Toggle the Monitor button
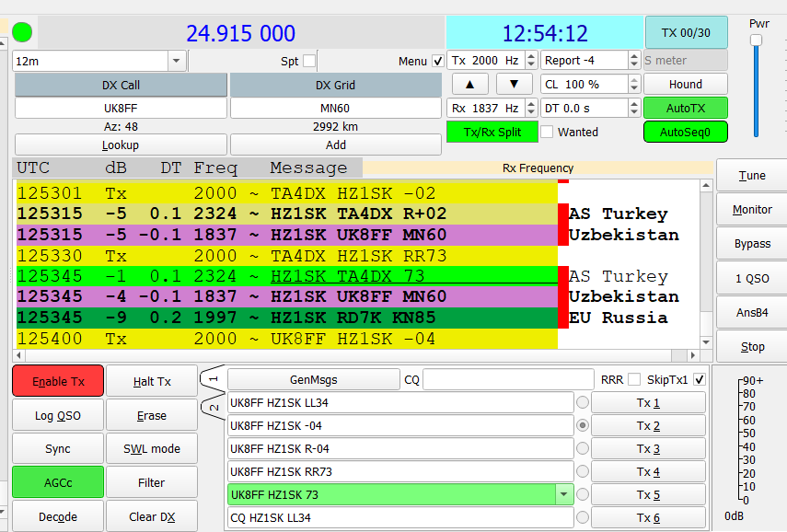The image size is (787, 532). tap(752, 209)
